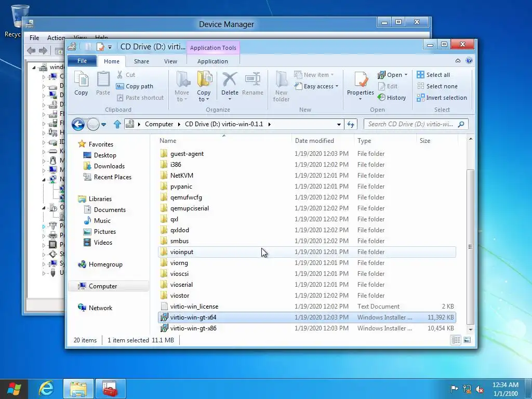Open the Start button
Screen dimensions: 532x399
(x=14, y=389)
